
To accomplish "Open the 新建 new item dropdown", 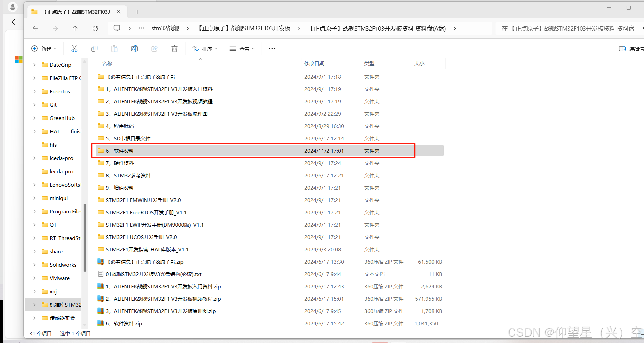I will click(44, 49).
